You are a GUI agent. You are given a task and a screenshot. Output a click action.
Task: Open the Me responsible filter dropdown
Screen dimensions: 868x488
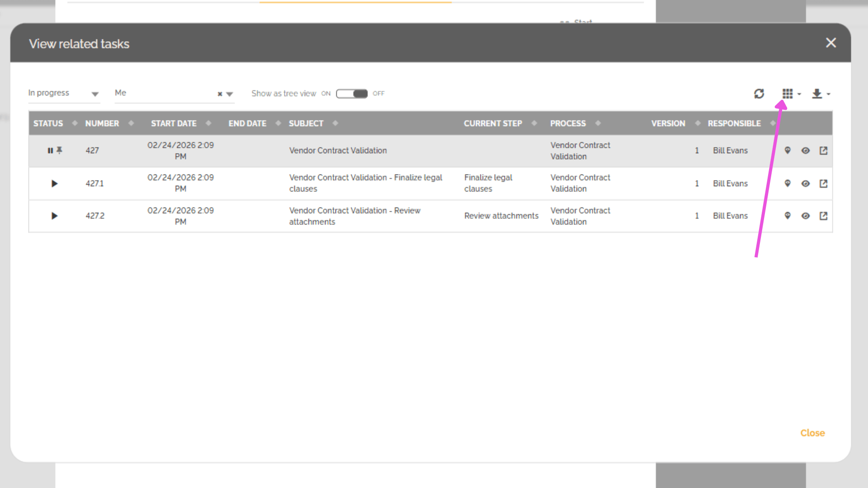[230, 94]
